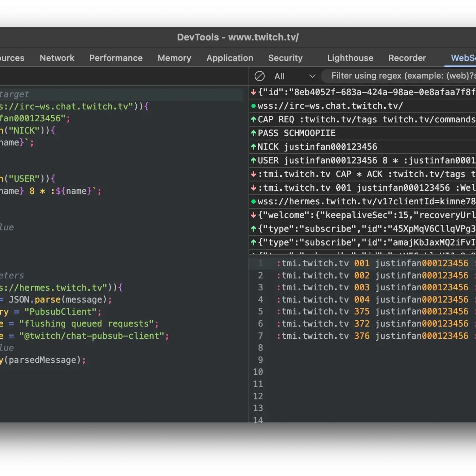Clear the WebSocket messages list
The height and width of the screenshot is (476, 476).
tap(259, 76)
